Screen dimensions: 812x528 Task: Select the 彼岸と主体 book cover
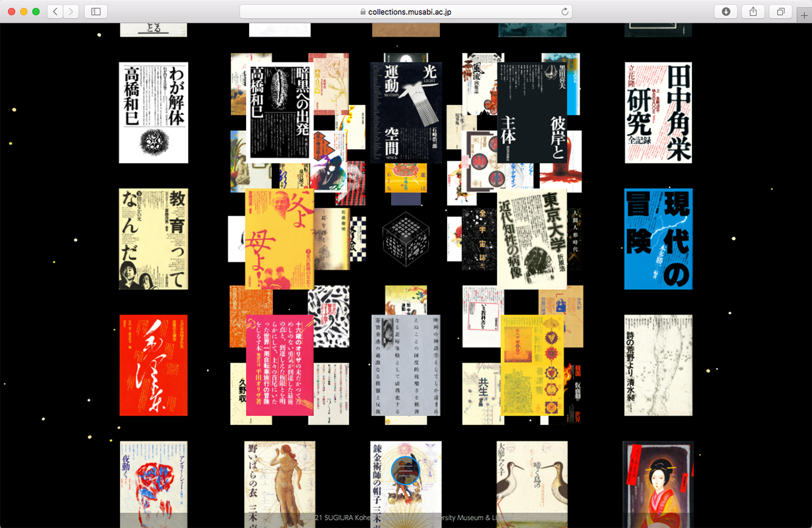(x=532, y=112)
